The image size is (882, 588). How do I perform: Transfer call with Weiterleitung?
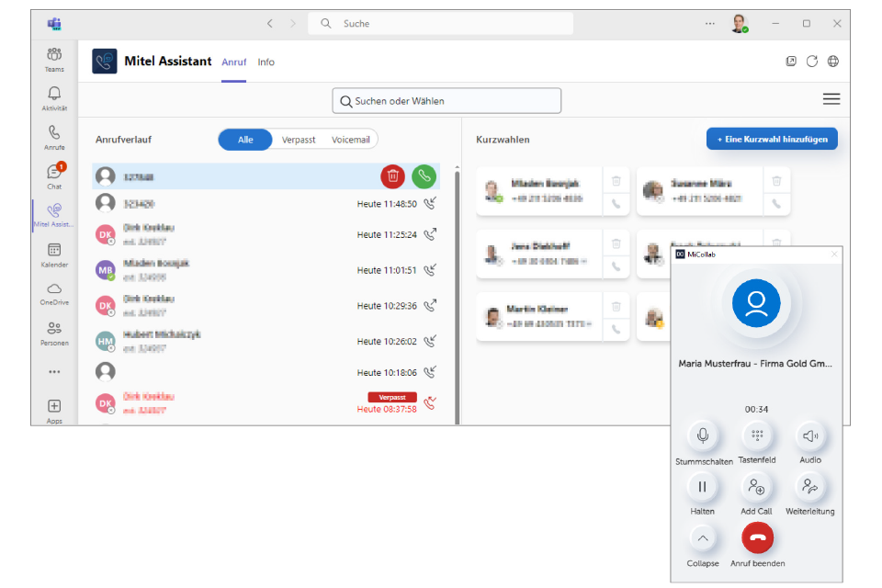pos(810,487)
